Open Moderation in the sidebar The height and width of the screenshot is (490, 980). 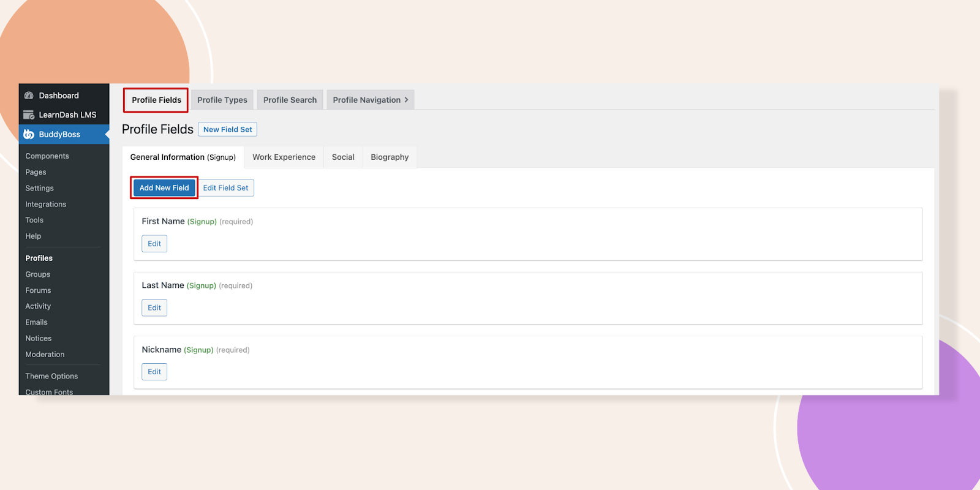[45, 354]
